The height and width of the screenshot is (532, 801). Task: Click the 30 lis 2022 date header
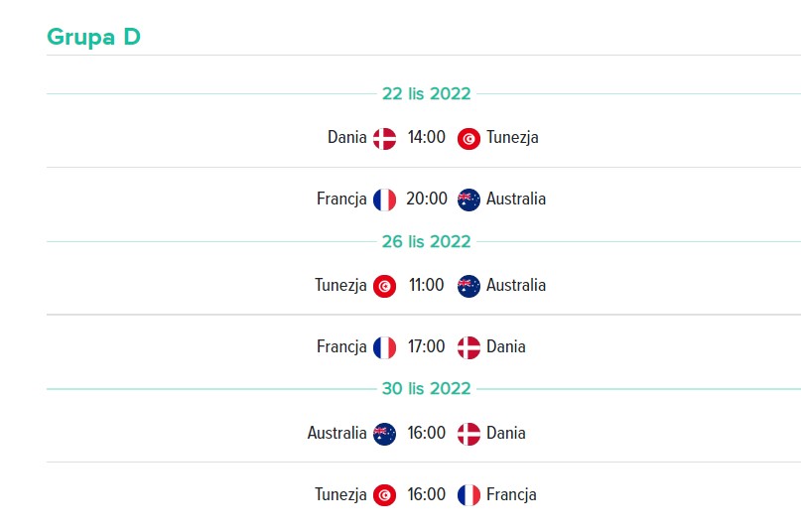pos(427,388)
